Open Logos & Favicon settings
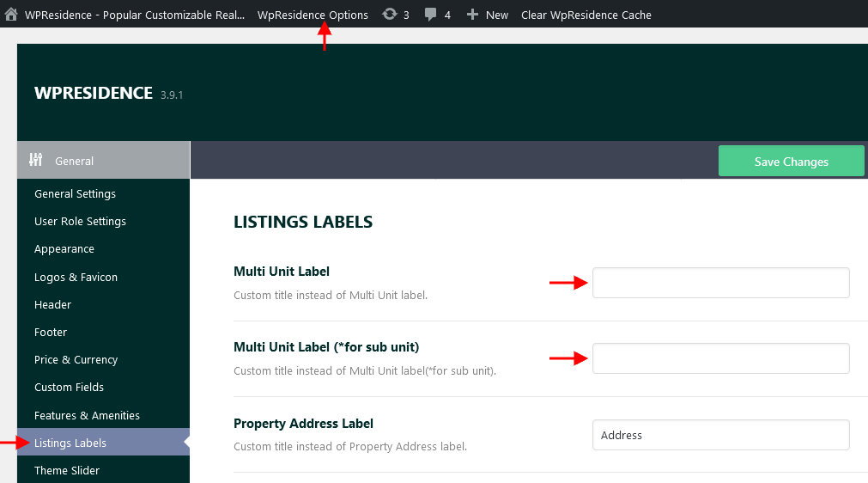 (76, 277)
